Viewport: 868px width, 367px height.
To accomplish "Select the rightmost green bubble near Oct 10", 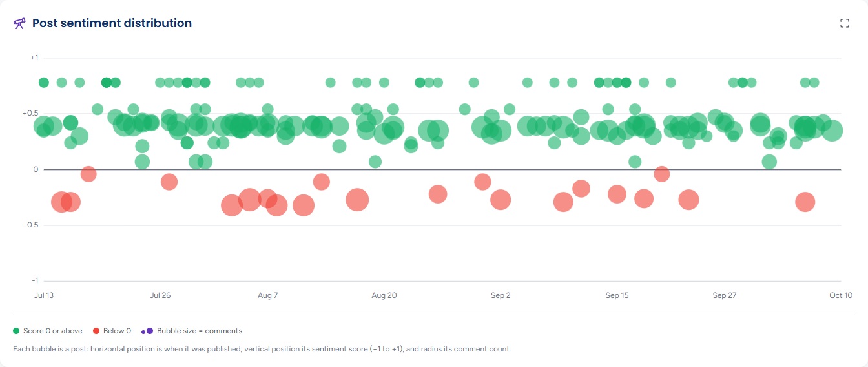I will coord(832,131).
